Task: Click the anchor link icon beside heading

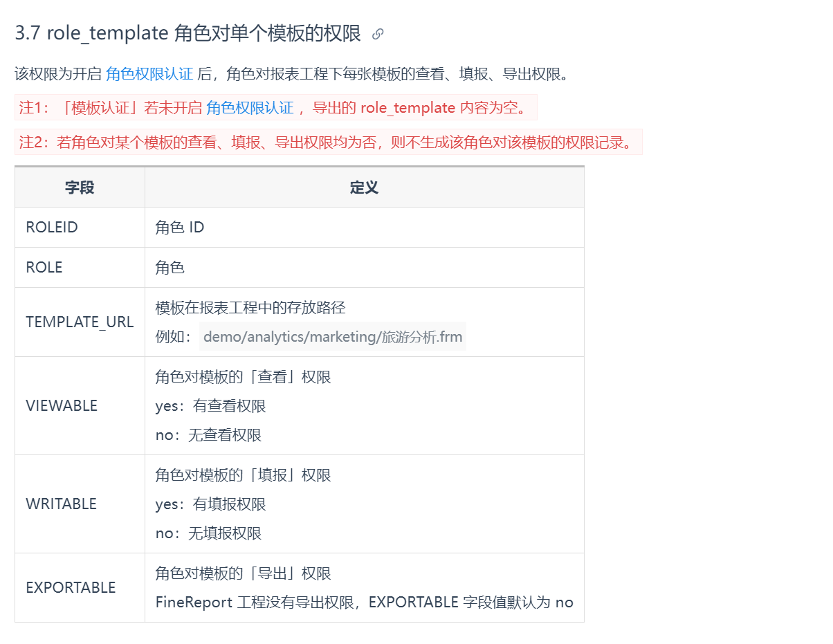Action: pyautogui.click(x=378, y=34)
